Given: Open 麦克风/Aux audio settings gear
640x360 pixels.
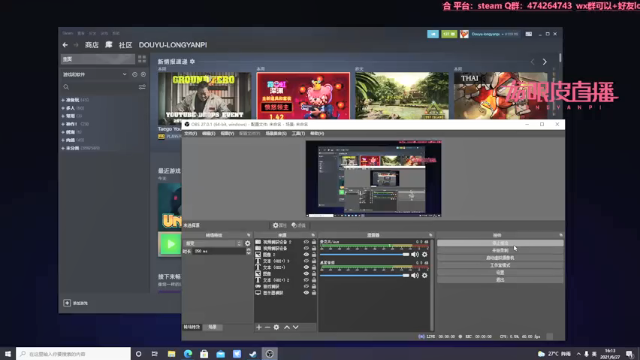Looking at the screenshot, I should click(x=424, y=255).
